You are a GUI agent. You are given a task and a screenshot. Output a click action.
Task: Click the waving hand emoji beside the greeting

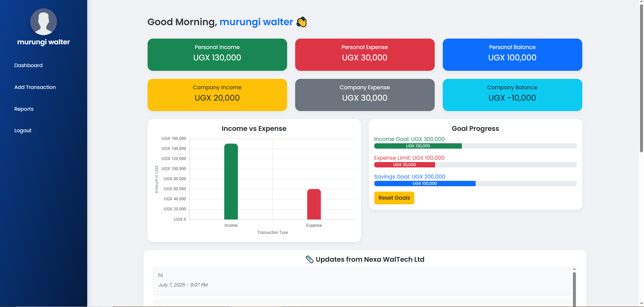click(x=301, y=22)
